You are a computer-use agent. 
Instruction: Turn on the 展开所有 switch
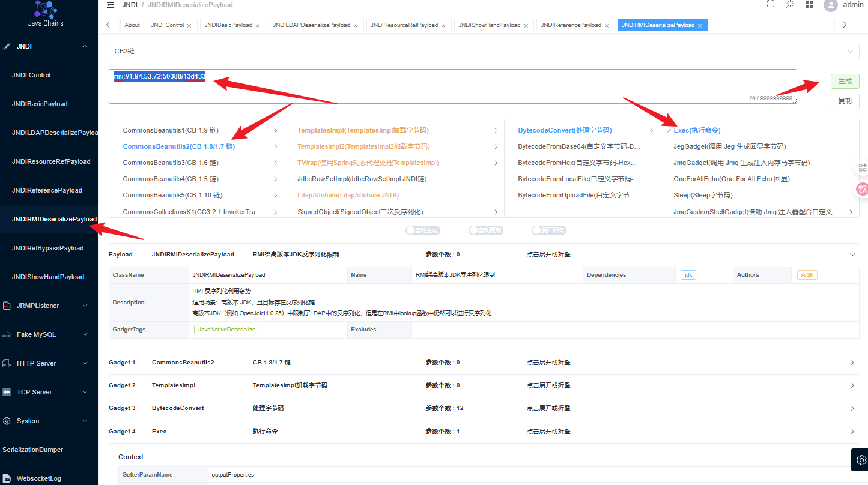click(x=549, y=230)
